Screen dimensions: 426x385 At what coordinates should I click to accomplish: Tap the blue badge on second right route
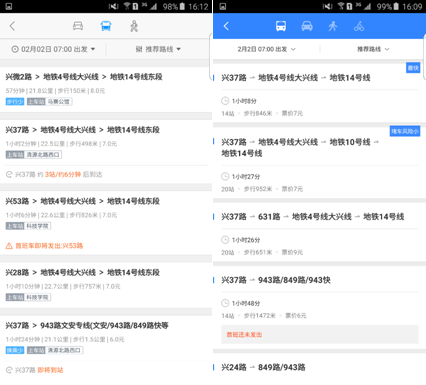(x=405, y=131)
